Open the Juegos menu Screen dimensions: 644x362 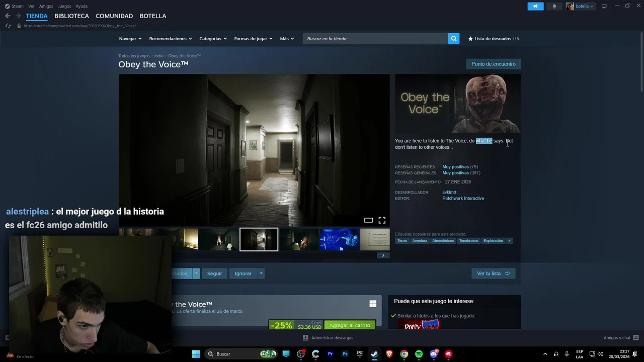64,6
